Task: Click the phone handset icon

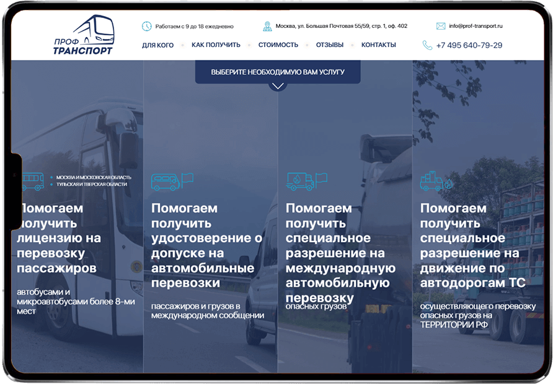Action: coord(427,45)
